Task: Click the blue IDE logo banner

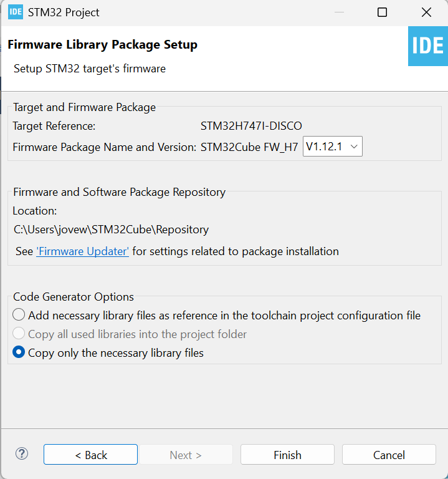Action: pyautogui.click(x=427, y=46)
